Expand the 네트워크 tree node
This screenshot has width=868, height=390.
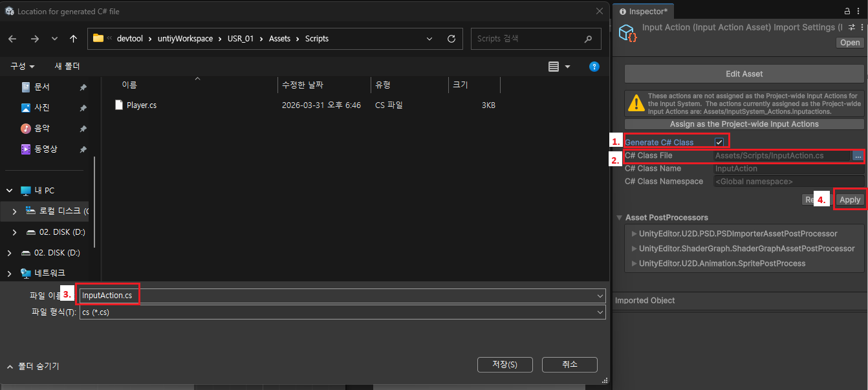tap(10, 274)
